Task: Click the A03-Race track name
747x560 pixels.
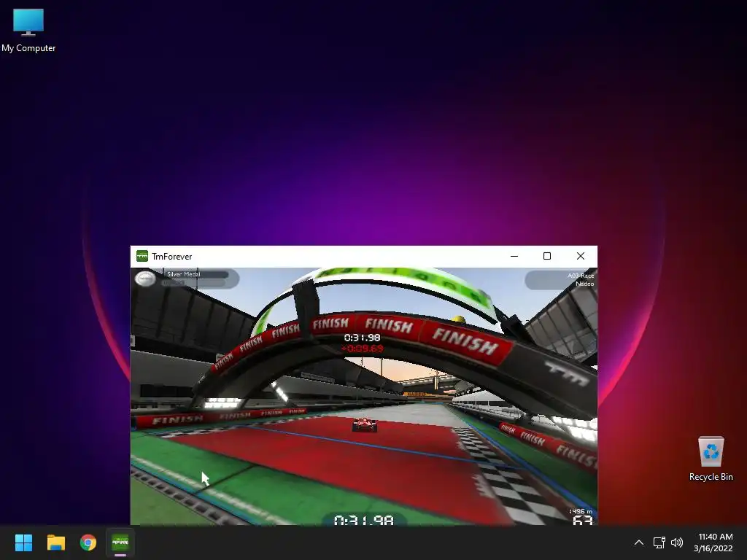Action: click(581, 276)
